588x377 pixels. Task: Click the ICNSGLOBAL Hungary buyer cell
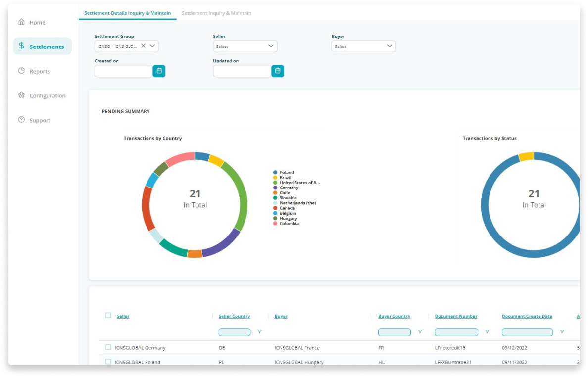tap(299, 362)
